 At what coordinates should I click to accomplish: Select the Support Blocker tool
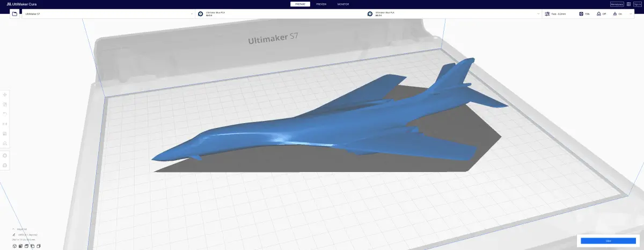point(5,143)
